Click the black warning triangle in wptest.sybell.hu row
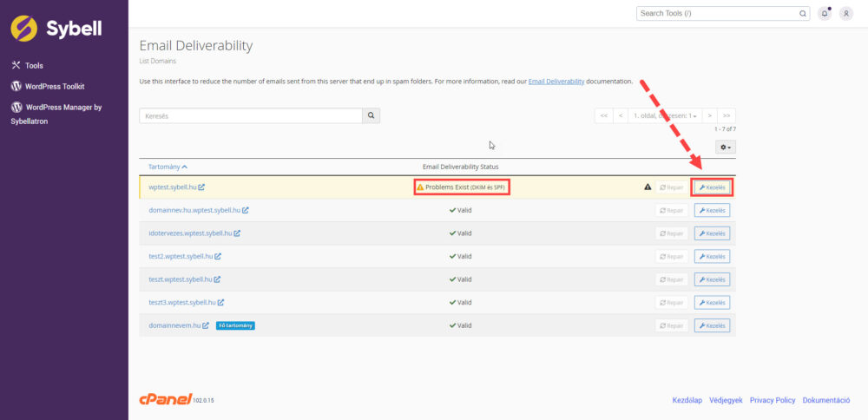868x420 pixels. click(648, 187)
